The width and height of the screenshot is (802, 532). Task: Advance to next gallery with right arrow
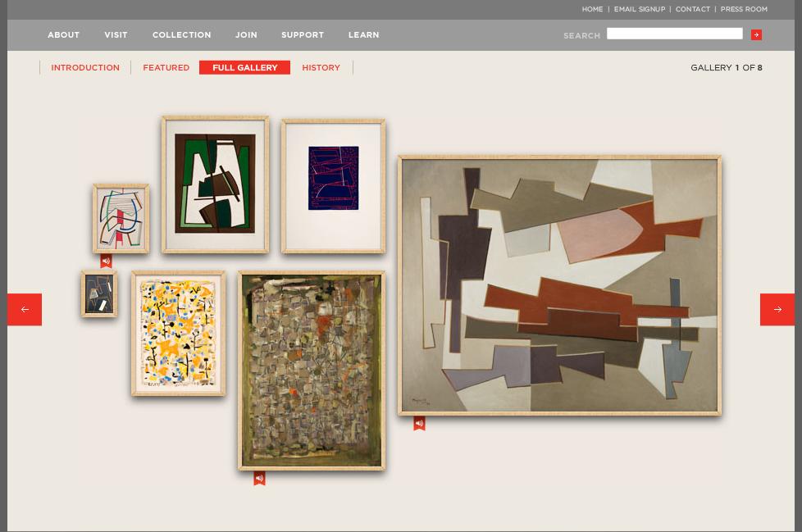coord(777,309)
